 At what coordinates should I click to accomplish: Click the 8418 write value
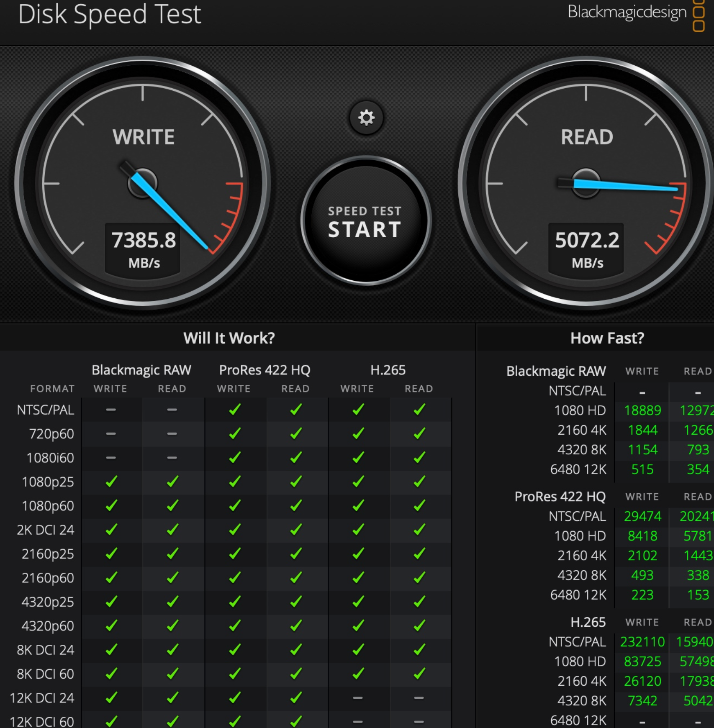(642, 536)
